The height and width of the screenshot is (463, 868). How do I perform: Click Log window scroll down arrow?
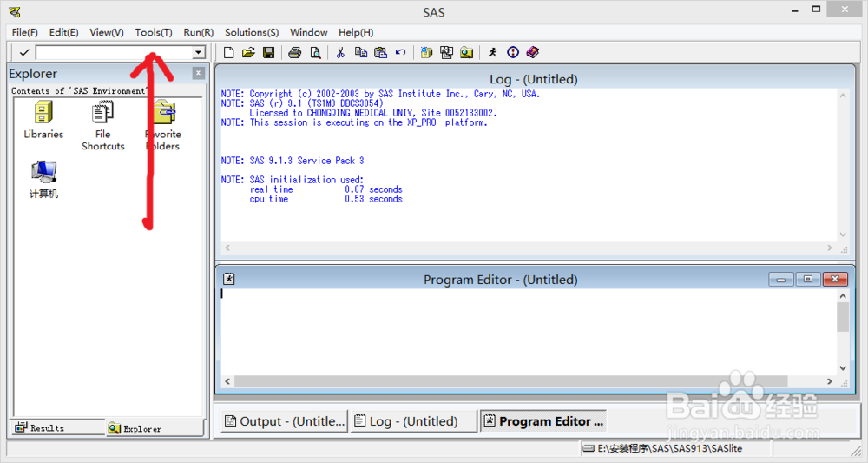[x=843, y=235]
